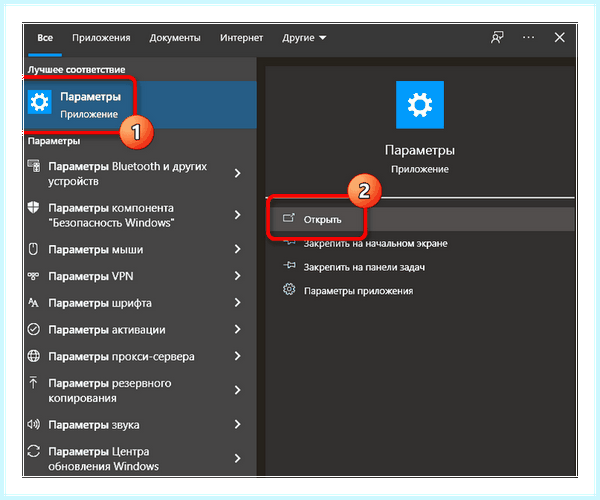Click the large Параметры gear tile in preview pane

[420, 105]
